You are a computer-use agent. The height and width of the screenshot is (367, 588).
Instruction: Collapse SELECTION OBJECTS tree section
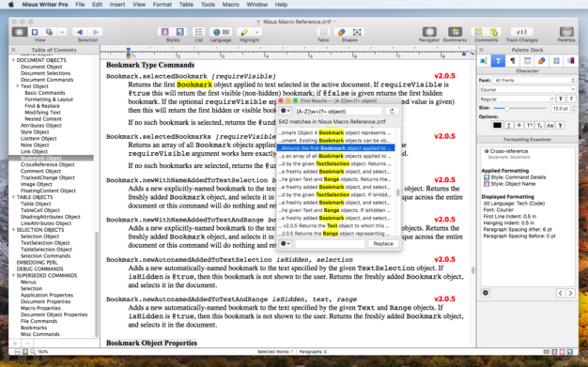pos(13,230)
